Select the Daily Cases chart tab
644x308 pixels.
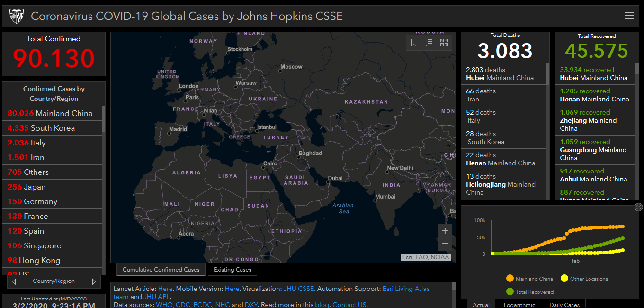pyautogui.click(x=565, y=304)
